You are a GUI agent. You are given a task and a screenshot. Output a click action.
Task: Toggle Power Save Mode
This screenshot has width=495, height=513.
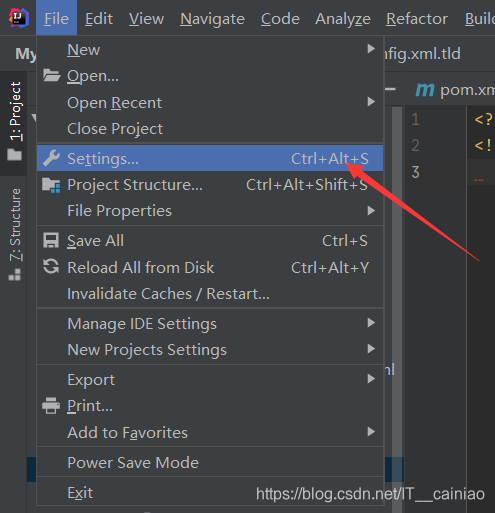(x=210, y=462)
